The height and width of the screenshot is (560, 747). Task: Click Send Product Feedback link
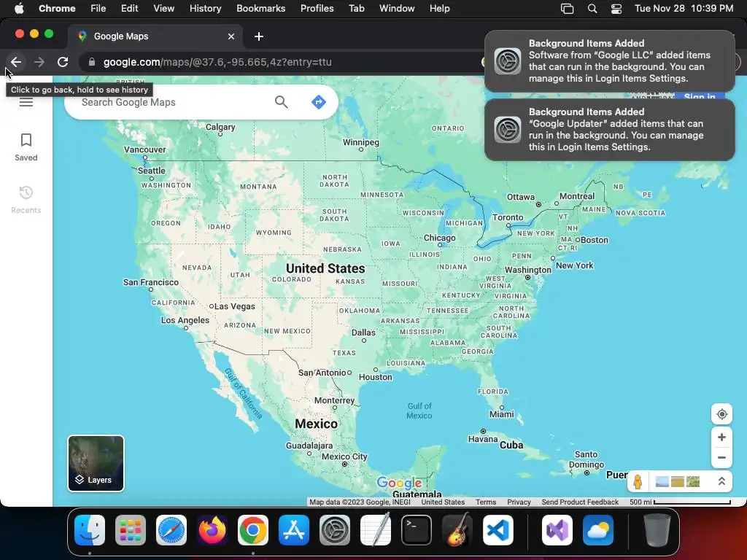click(x=580, y=502)
